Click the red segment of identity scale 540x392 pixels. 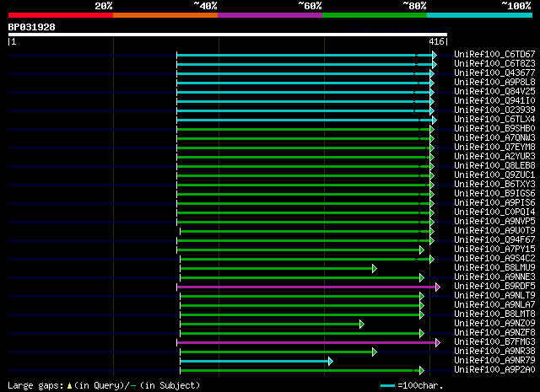pyautogui.click(x=61, y=15)
